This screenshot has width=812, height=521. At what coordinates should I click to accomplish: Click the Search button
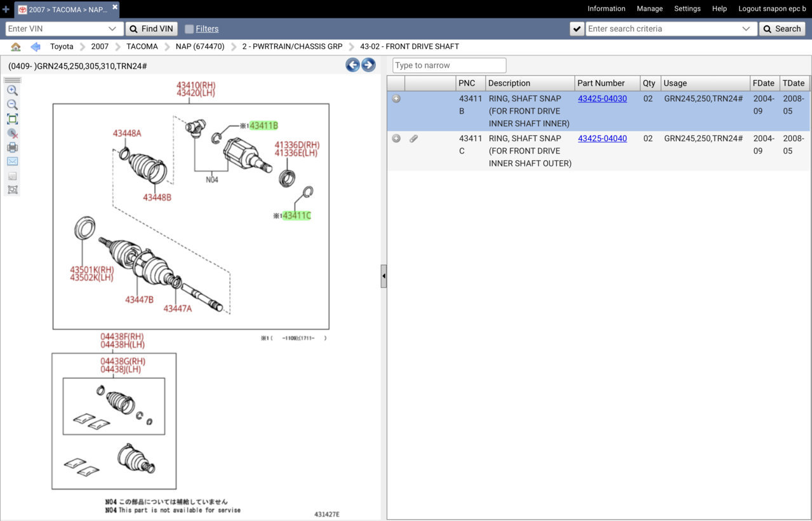pyautogui.click(x=782, y=29)
